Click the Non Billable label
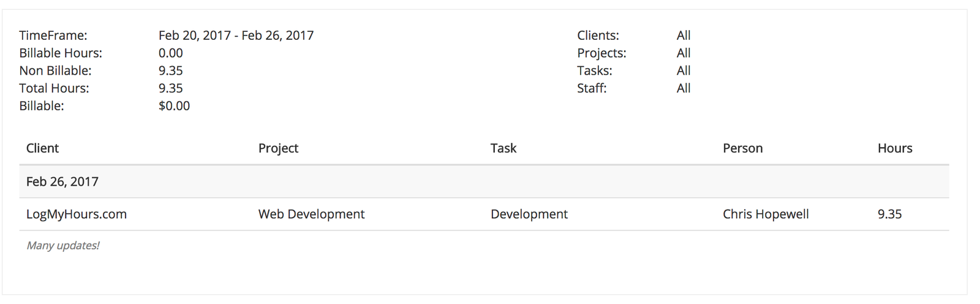 pos(55,70)
